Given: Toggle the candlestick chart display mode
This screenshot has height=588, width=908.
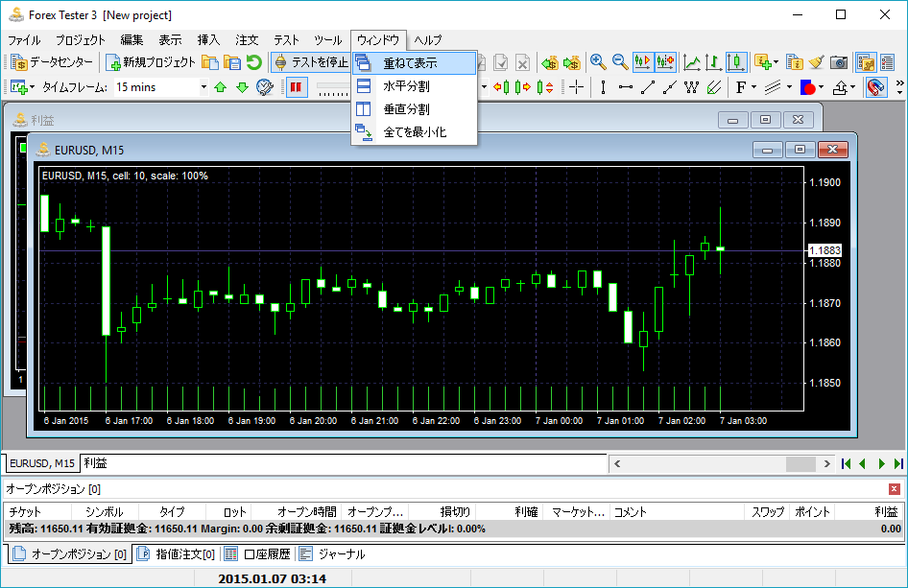Looking at the screenshot, I should pyautogui.click(x=736, y=62).
